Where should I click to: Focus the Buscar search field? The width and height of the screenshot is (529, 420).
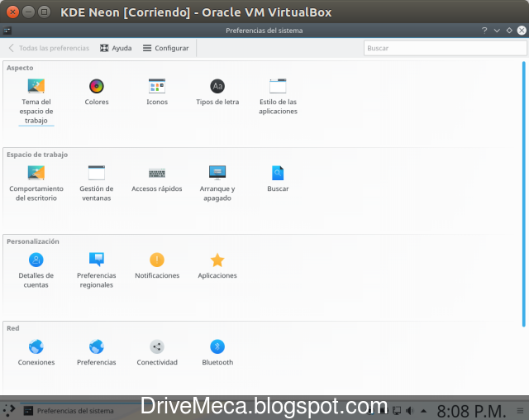click(445, 48)
